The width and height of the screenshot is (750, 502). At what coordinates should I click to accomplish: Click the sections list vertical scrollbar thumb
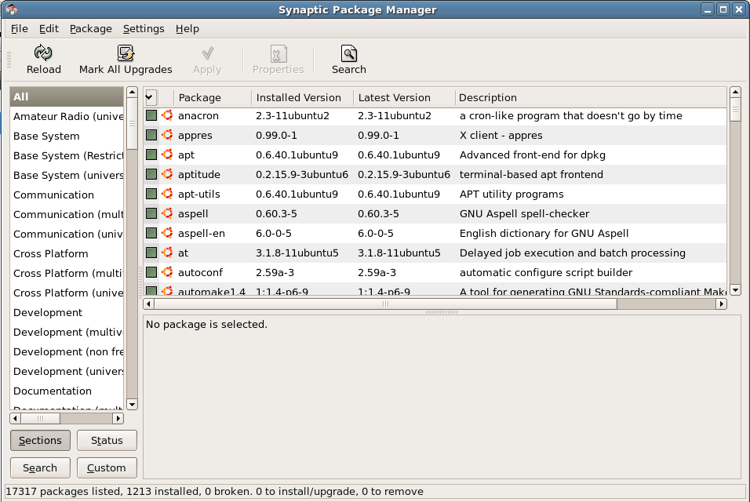(x=132, y=124)
